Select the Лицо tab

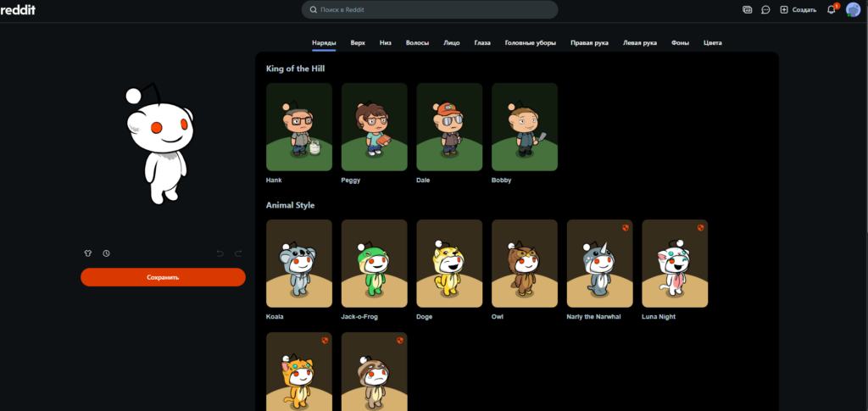click(x=451, y=42)
